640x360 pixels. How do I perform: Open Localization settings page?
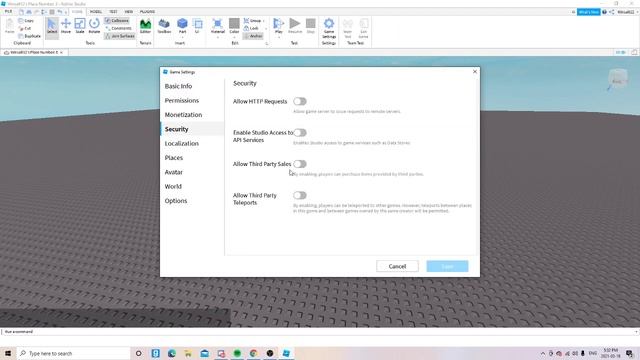[x=182, y=143]
